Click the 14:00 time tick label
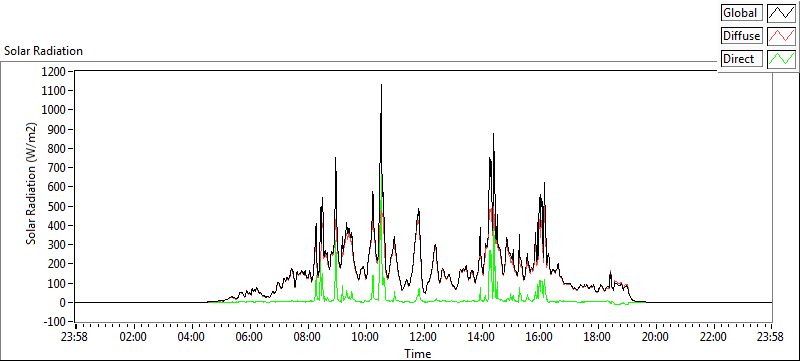 tap(482, 337)
